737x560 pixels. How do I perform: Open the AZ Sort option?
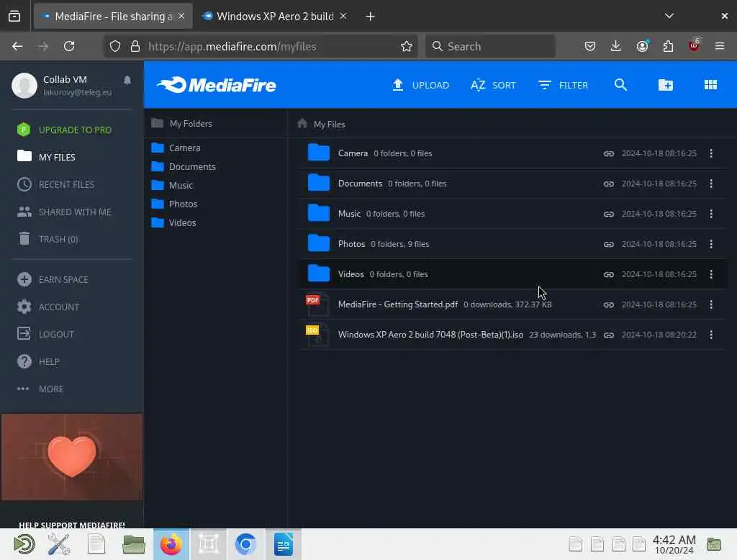click(x=493, y=85)
